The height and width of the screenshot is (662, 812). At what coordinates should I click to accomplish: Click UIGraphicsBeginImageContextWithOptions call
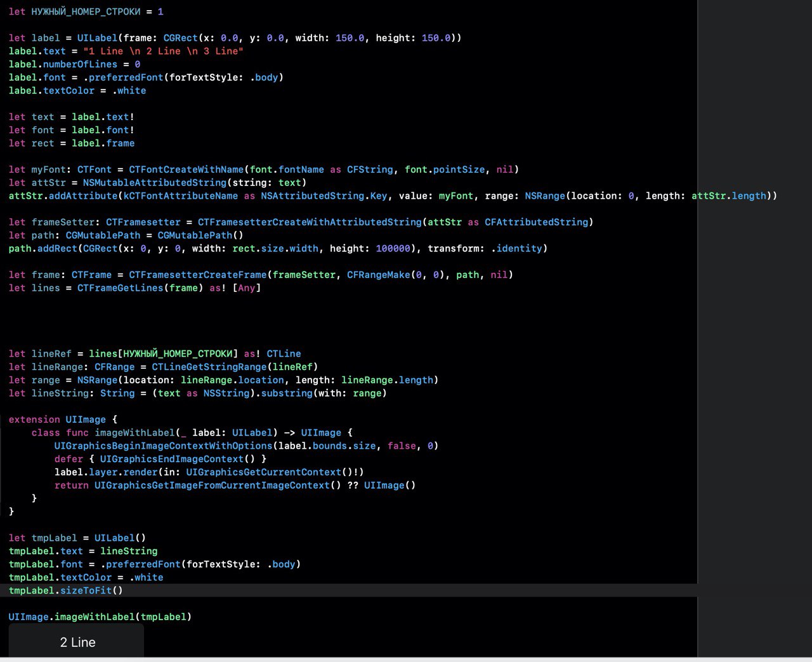[x=163, y=446]
